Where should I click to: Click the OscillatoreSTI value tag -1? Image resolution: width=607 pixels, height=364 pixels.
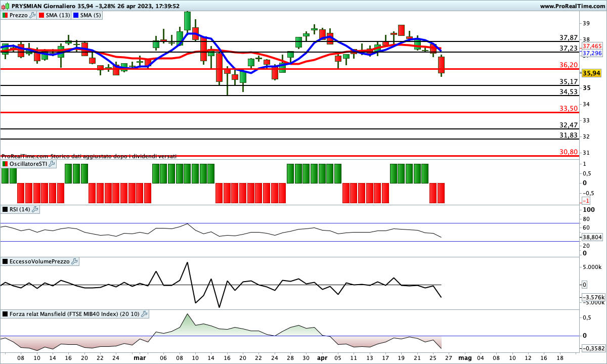point(587,201)
